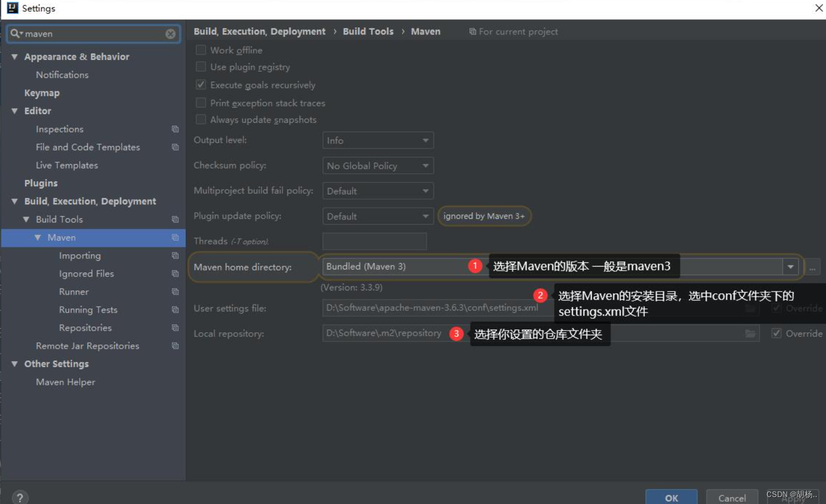
Task: Collapse the Build Tools node
Action: pyautogui.click(x=26, y=219)
